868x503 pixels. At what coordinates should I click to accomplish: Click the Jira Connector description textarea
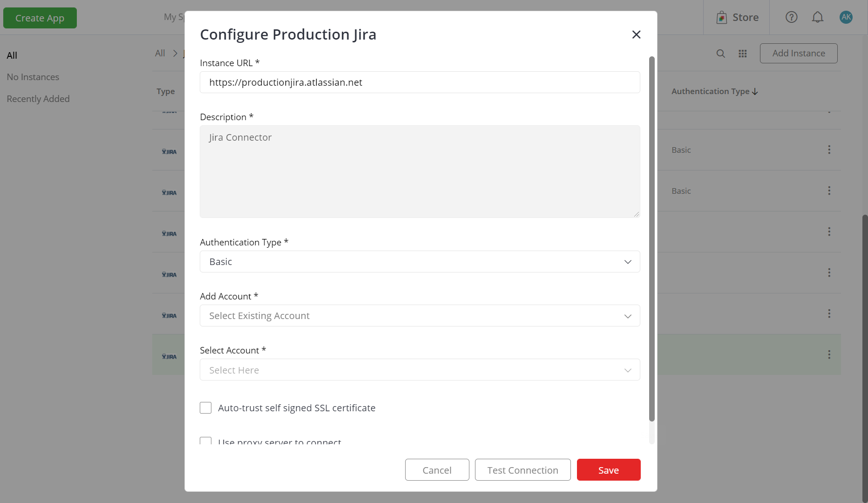(x=420, y=171)
